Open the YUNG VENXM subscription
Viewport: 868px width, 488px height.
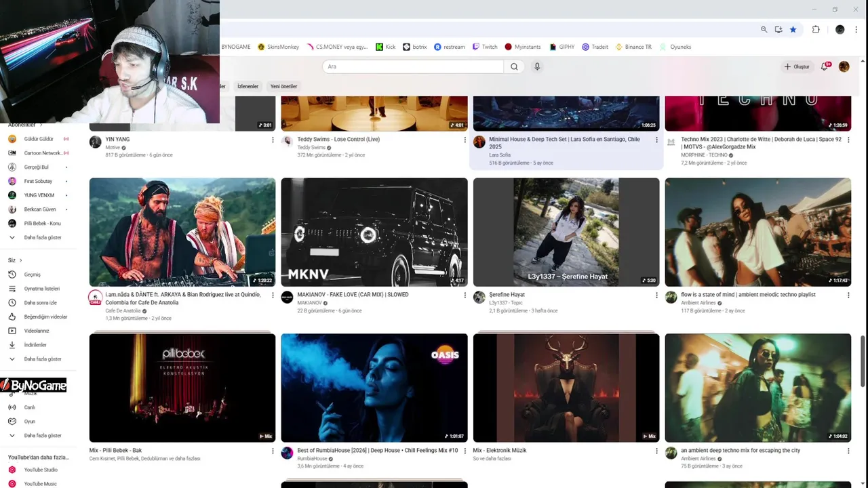(41, 195)
